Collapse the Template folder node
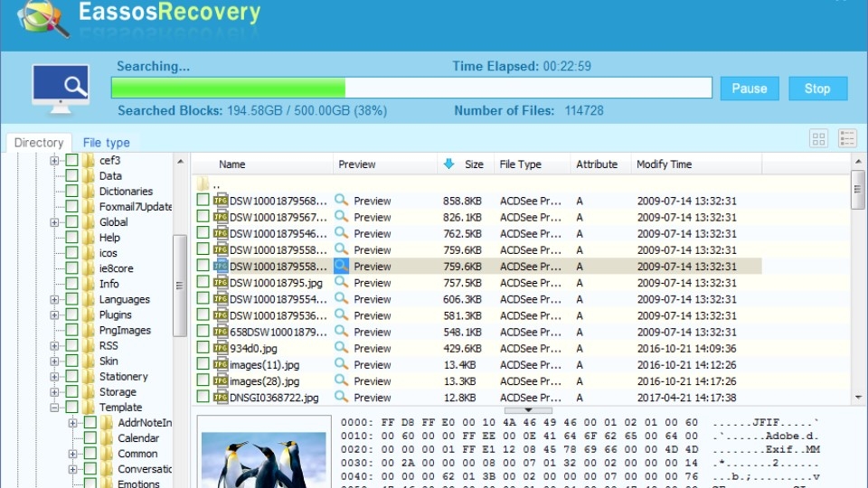This screenshot has width=868, height=488. pyautogui.click(x=54, y=408)
